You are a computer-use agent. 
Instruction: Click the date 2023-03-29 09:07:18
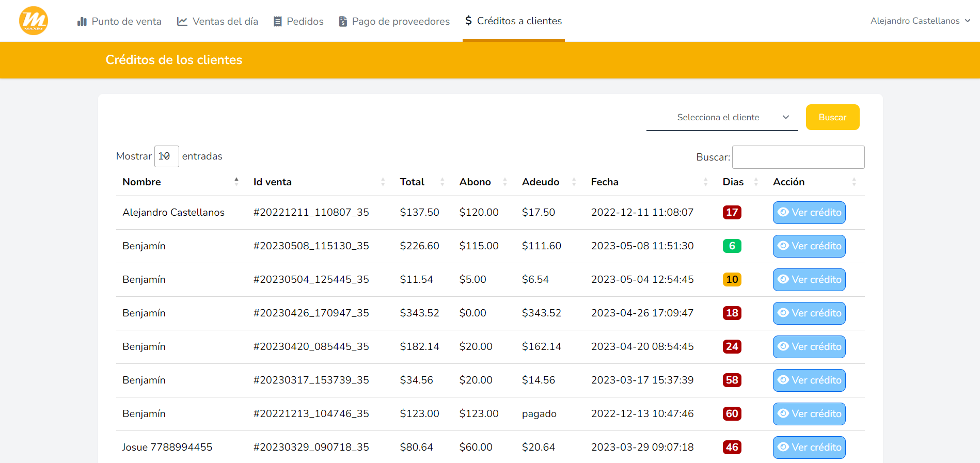(x=642, y=447)
